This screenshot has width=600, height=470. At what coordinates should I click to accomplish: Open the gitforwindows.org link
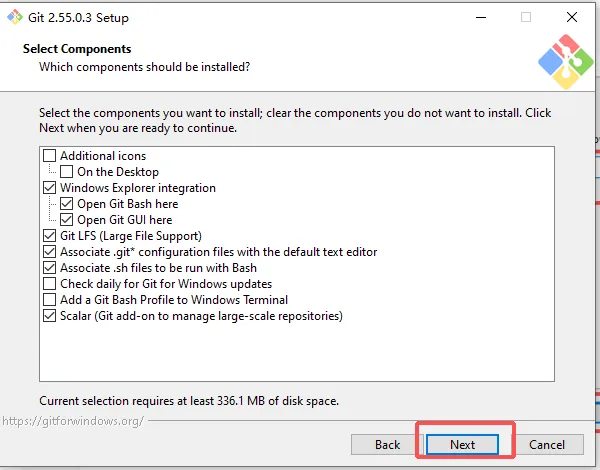(73, 421)
